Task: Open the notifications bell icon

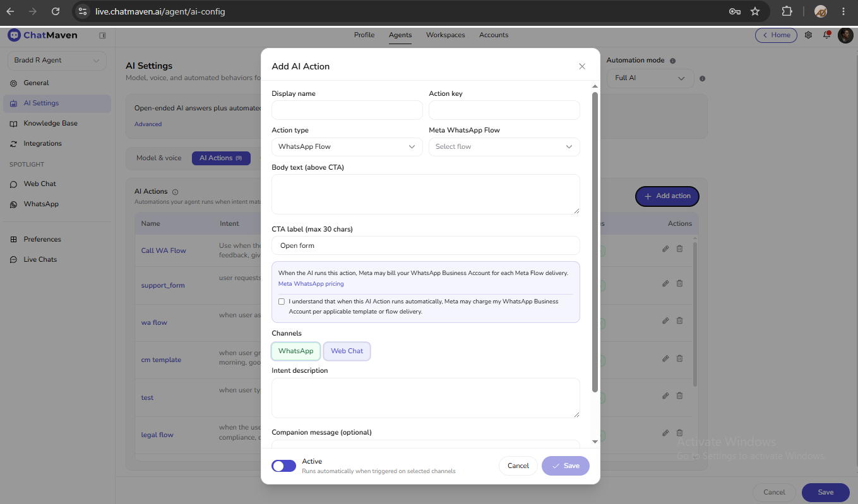Action: pyautogui.click(x=826, y=35)
